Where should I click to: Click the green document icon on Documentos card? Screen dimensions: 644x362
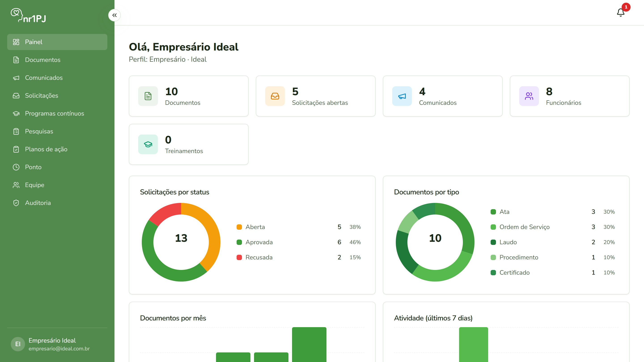148,96
